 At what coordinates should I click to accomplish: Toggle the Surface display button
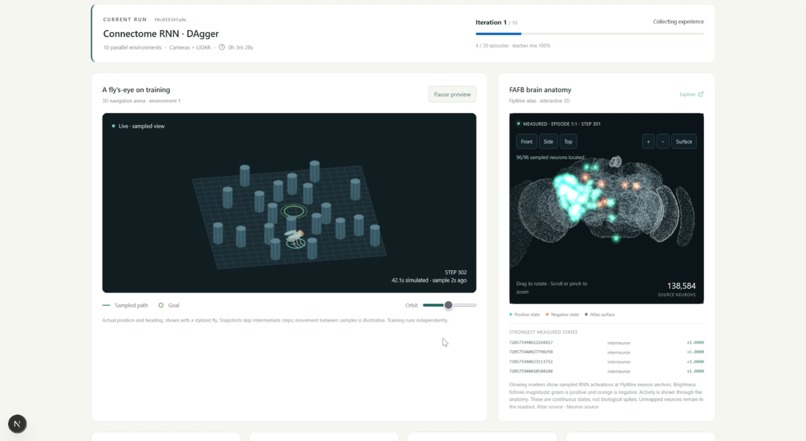(684, 141)
